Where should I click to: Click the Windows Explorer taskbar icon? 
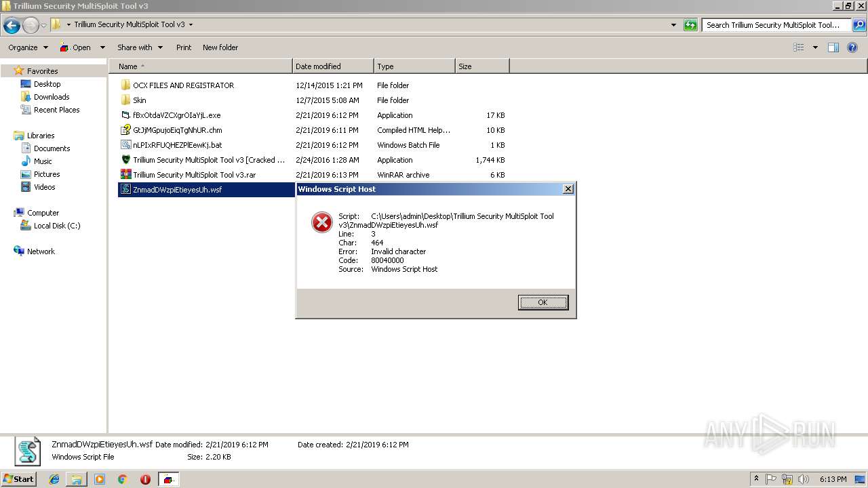pos(77,479)
